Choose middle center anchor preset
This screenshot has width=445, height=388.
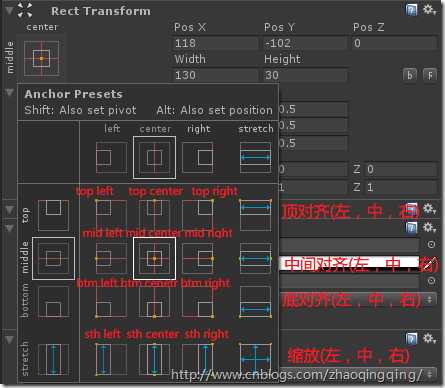click(x=154, y=258)
